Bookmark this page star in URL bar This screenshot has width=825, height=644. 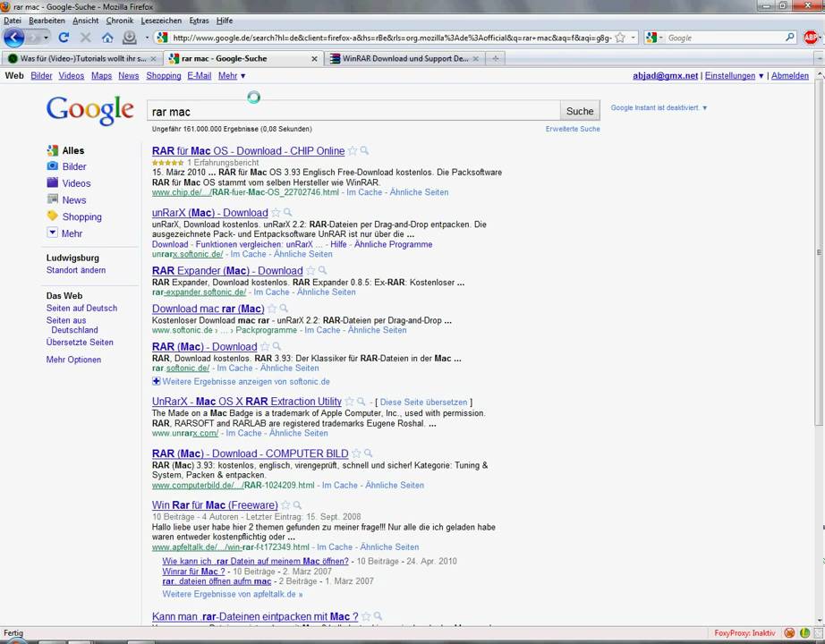pos(621,38)
